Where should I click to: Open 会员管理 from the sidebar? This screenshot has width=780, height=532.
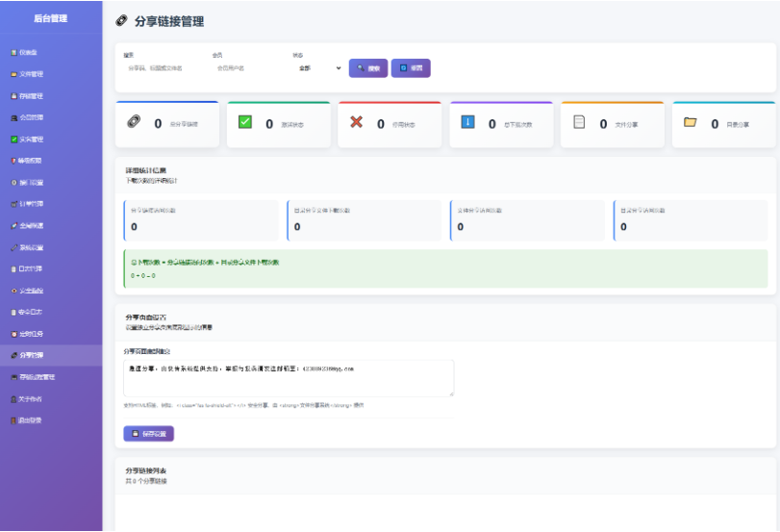pos(31,117)
